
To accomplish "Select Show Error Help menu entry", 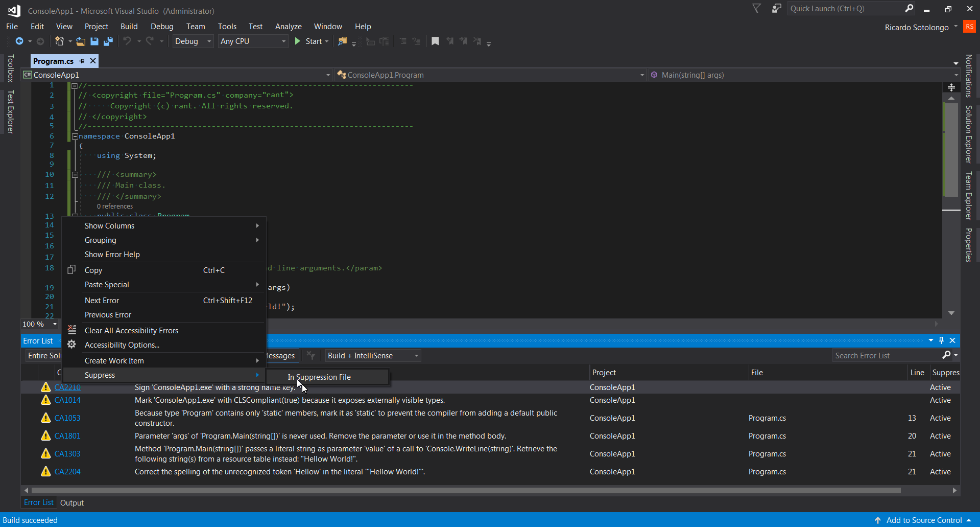I will pyautogui.click(x=164, y=255).
